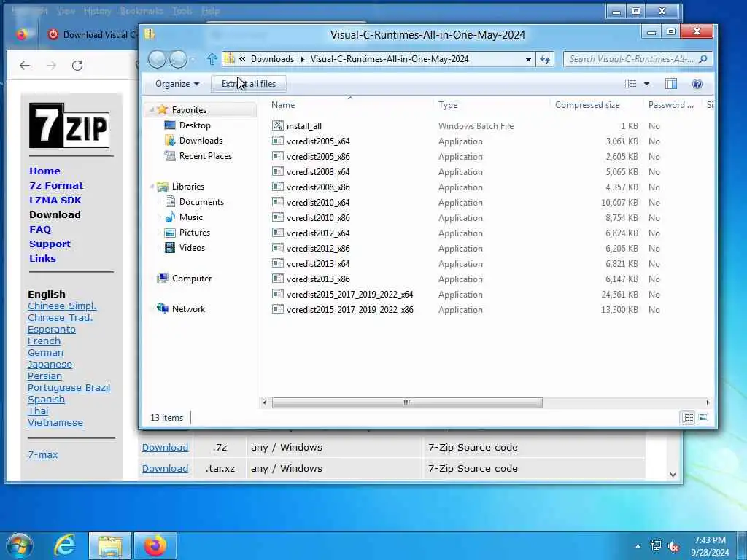Click the Change your view icon

630,84
